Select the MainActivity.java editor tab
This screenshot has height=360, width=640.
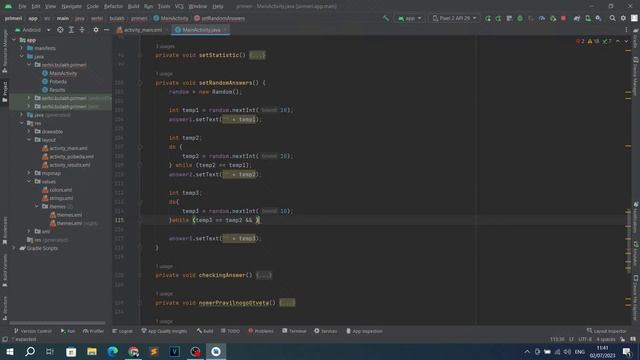201,30
